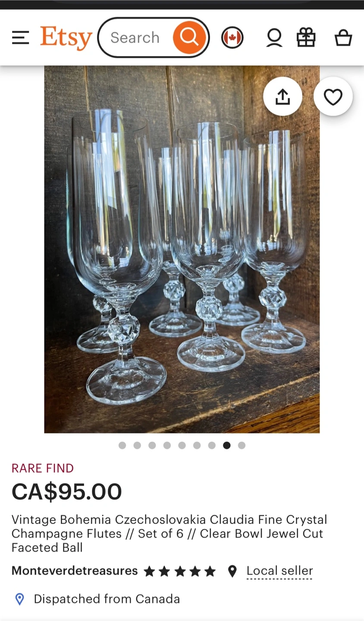View the five-star shop rating
The width and height of the screenshot is (364, 621).
click(x=180, y=571)
